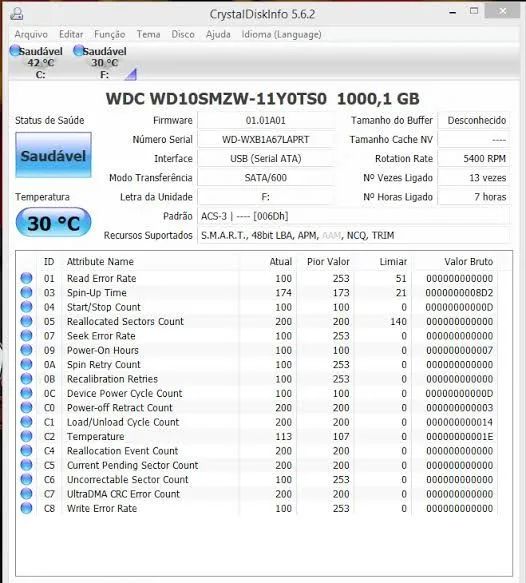
Task: Click the disk title WDC WD10SMZW-11Y0TS0
Action: 216,99
